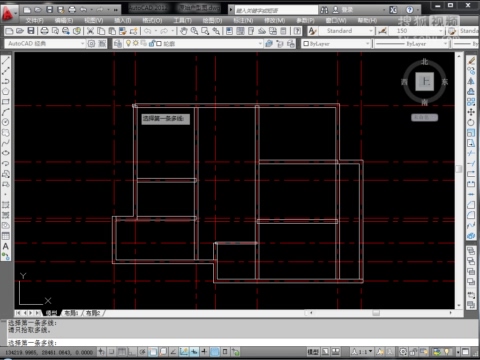Click the Pan hand icon
Viewport: 480px width, 360px height.
coord(184,31)
